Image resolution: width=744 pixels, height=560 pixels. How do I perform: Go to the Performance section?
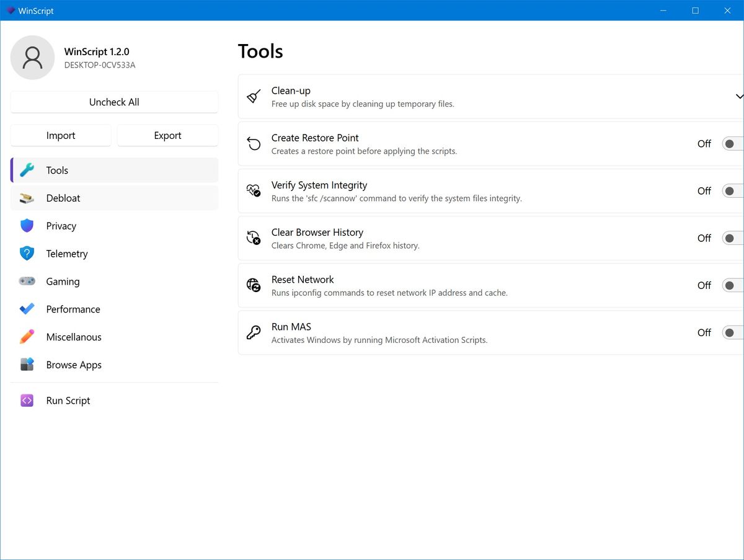[x=73, y=309]
